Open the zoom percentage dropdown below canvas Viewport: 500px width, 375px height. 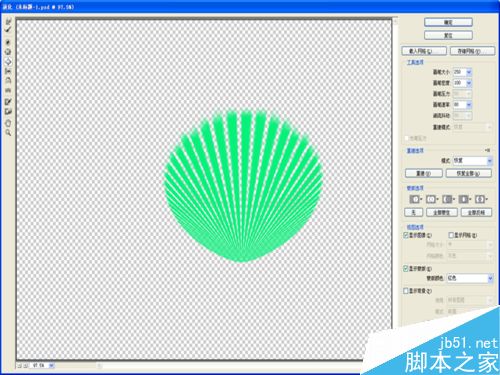[51, 366]
